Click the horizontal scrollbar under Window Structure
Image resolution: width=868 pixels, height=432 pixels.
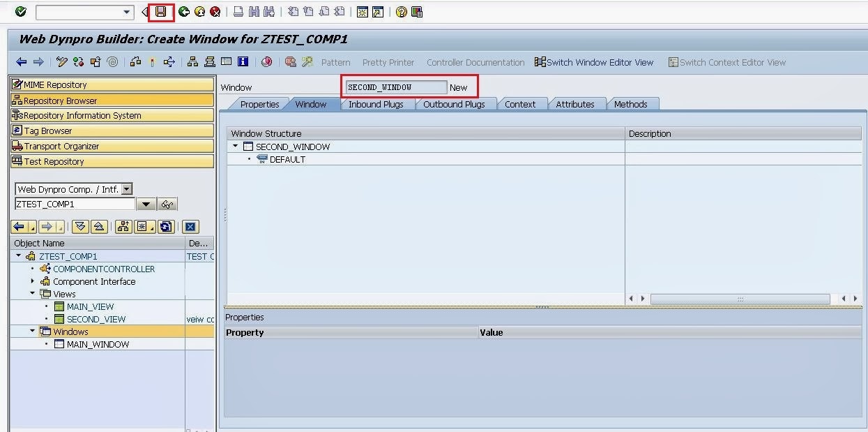(x=740, y=299)
